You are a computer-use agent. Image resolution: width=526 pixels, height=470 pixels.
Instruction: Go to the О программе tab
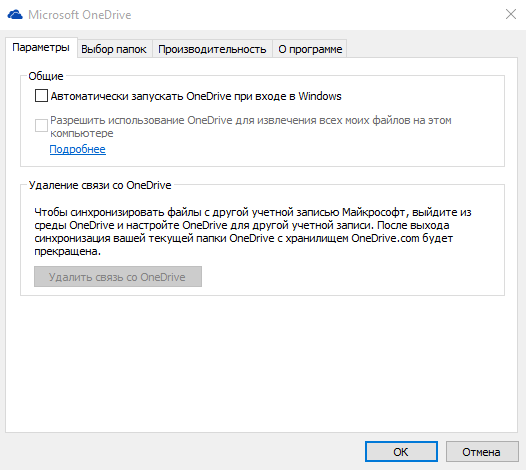pos(310,49)
